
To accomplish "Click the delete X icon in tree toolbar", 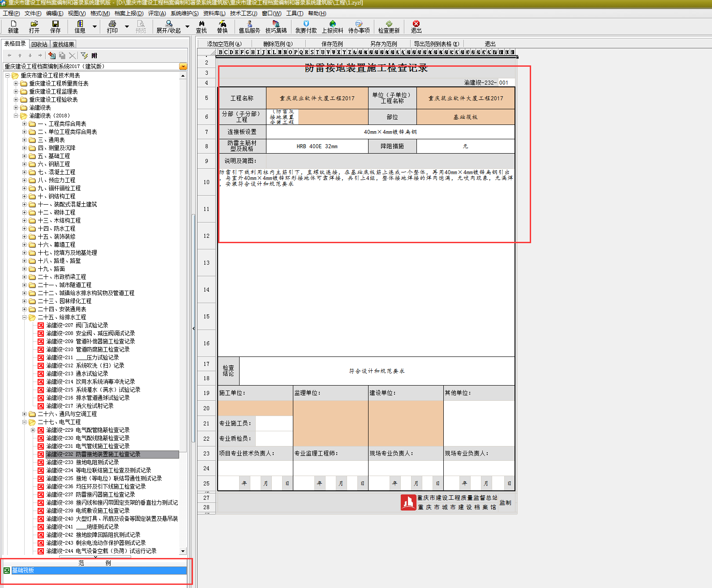I will tap(73, 56).
